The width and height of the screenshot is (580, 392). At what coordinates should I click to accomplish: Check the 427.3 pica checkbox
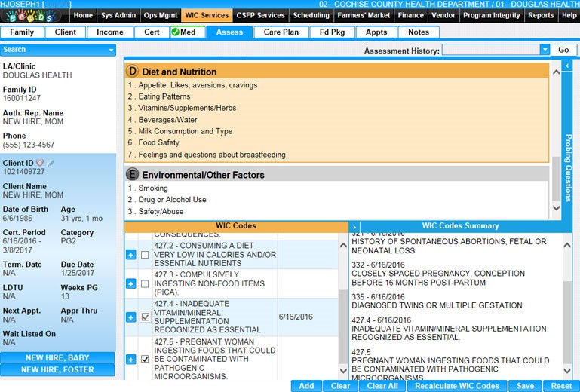[145, 284]
